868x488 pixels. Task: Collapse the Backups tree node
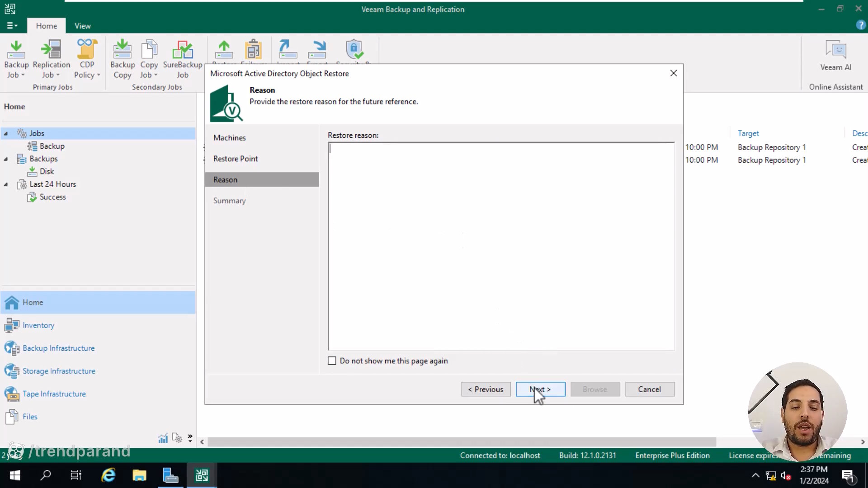coord(6,159)
